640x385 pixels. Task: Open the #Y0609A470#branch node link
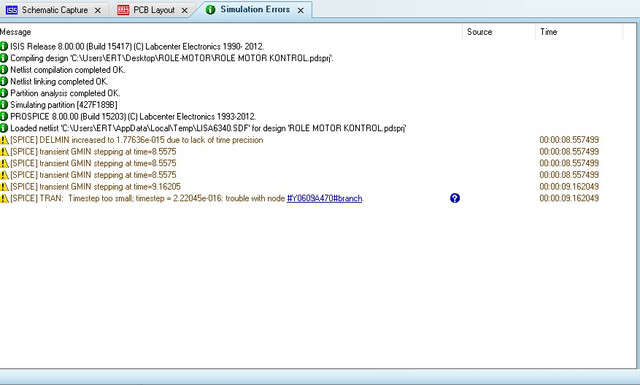pyautogui.click(x=324, y=198)
